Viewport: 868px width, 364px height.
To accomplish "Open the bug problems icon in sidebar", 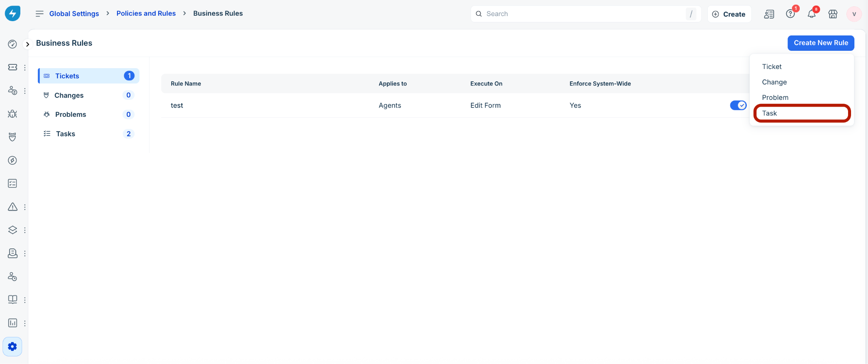I will [x=12, y=113].
